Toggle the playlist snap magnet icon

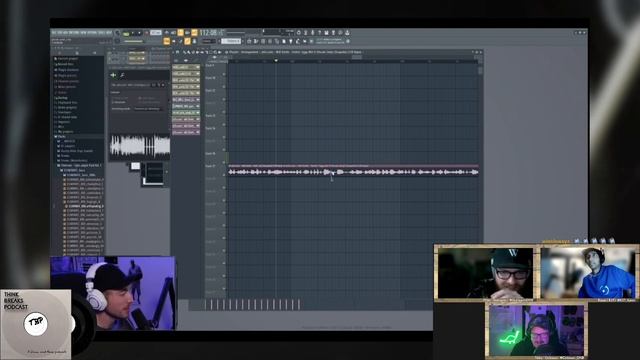coord(178,52)
